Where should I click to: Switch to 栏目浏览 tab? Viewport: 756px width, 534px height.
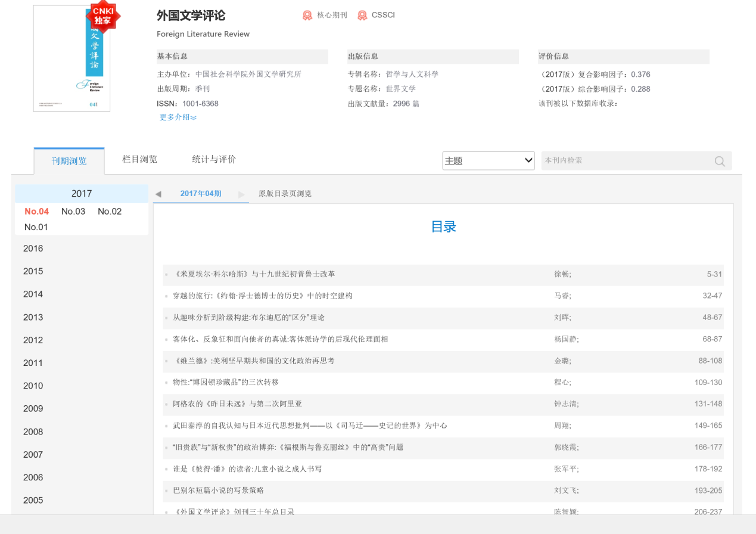click(139, 159)
